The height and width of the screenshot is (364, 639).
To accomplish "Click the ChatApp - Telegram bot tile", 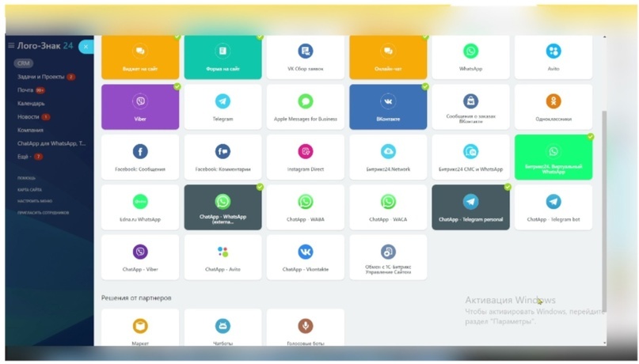I will 553,207.
